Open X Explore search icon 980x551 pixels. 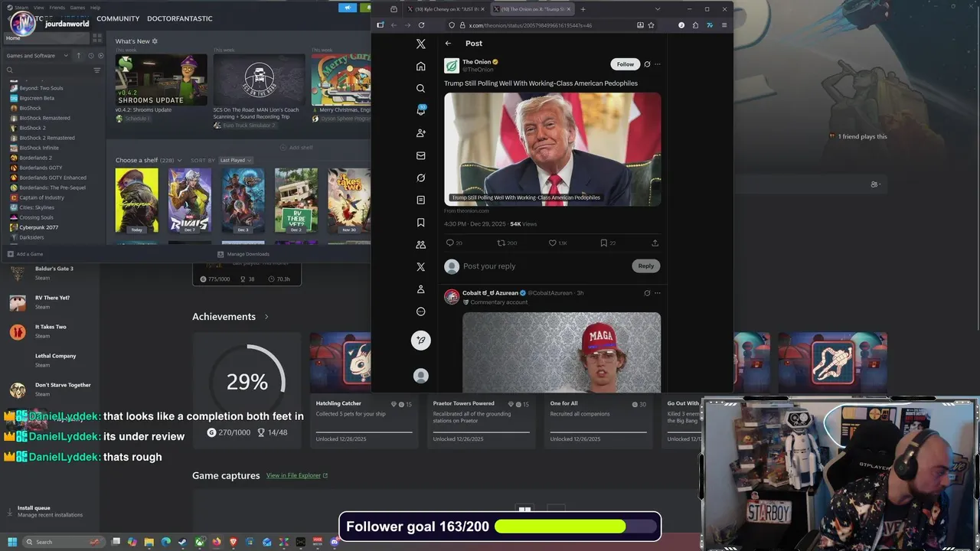click(x=420, y=88)
